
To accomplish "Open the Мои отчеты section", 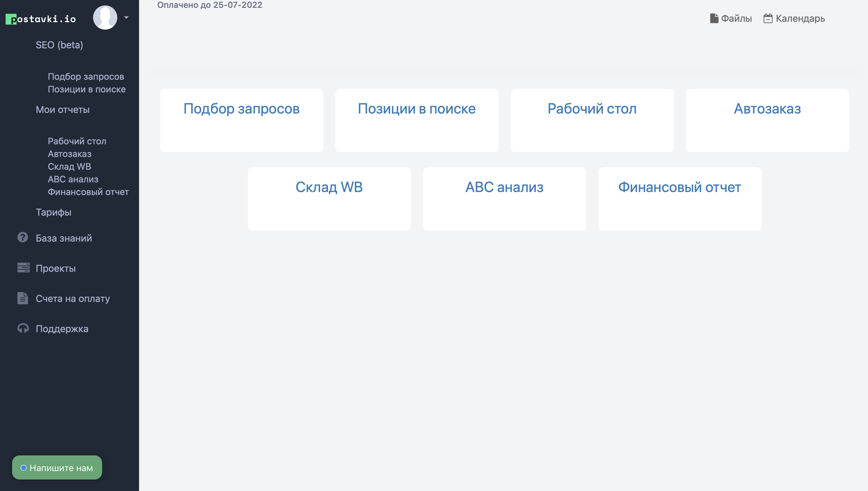I will (x=63, y=110).
